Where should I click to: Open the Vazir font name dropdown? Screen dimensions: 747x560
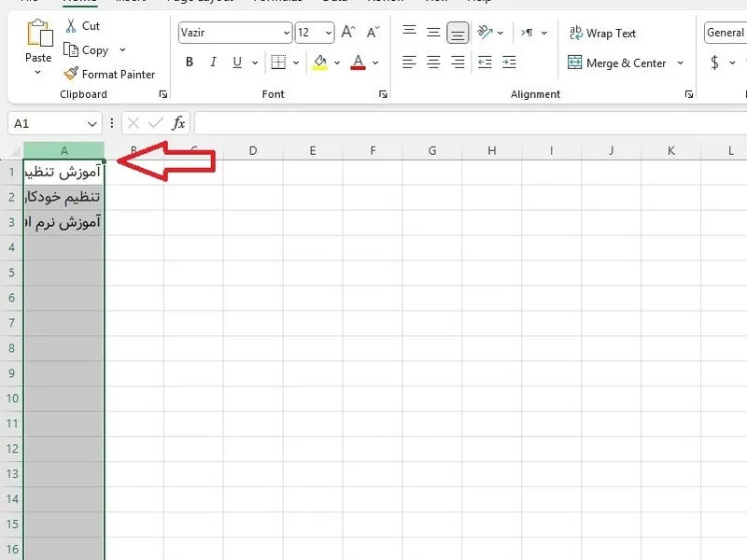click(x=287, y=33)
